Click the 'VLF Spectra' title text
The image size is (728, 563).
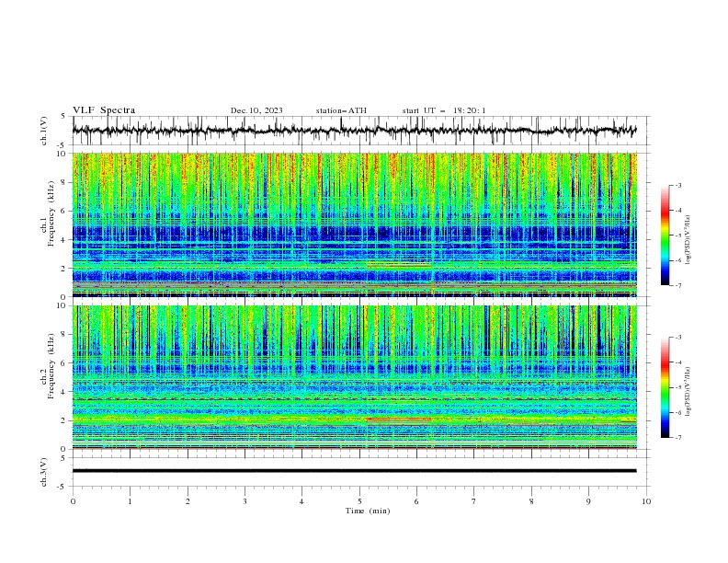coord(104,110)
